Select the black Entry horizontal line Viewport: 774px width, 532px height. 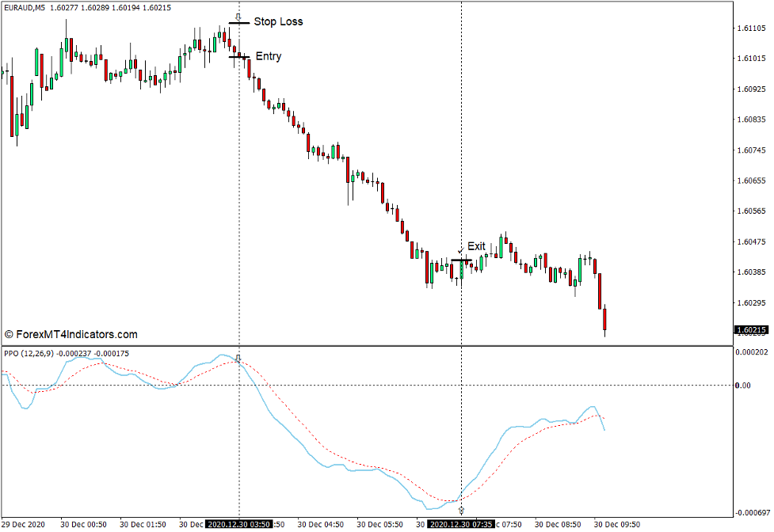[x=238, y=56]
